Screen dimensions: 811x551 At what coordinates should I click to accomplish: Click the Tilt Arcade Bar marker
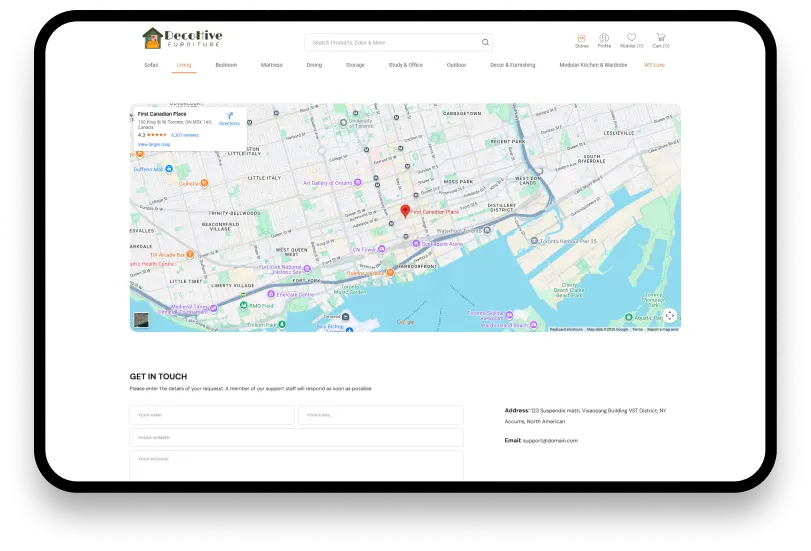[x=190, y=254]
